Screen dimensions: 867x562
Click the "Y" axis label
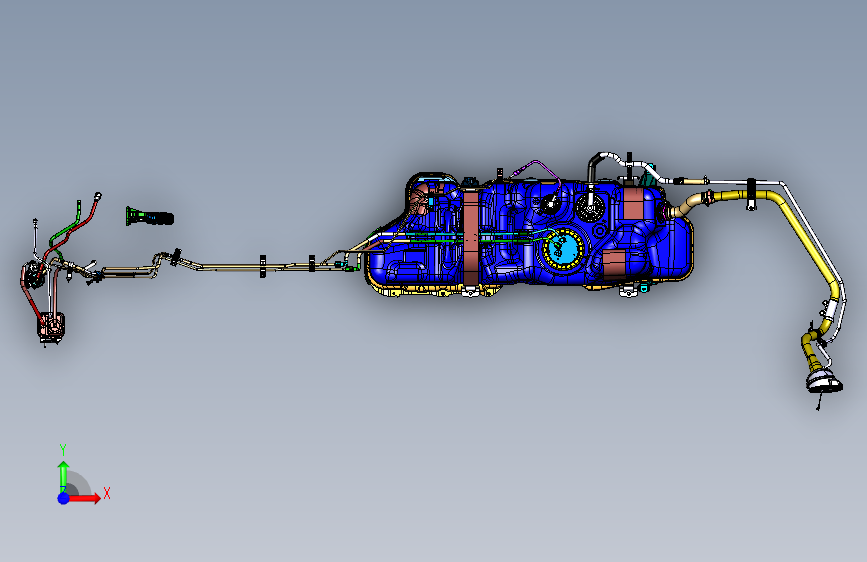click(63, 450)
